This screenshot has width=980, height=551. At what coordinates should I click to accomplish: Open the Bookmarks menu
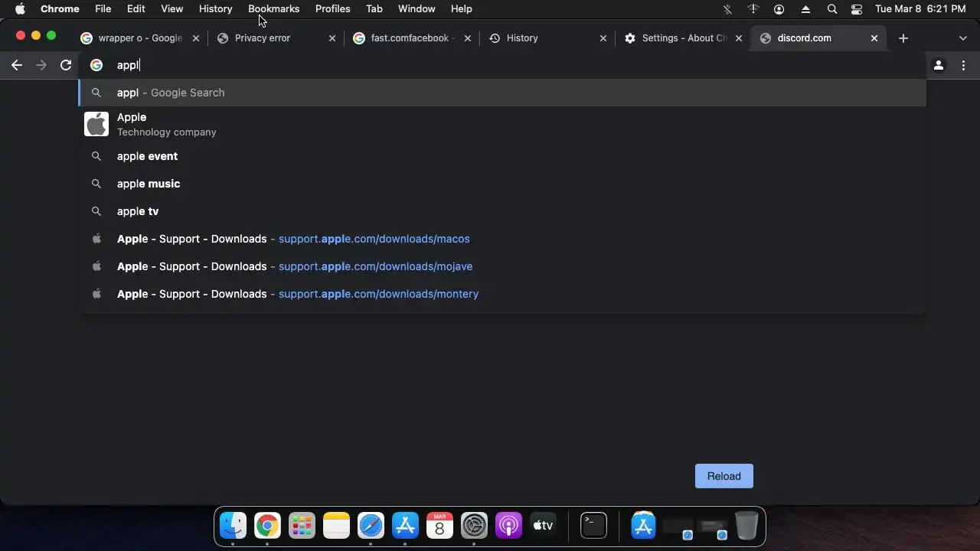(x=273, y=9)
